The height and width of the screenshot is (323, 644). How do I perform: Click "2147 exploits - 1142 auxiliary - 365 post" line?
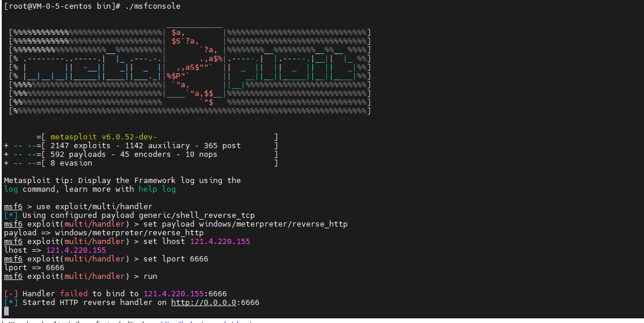146,145
